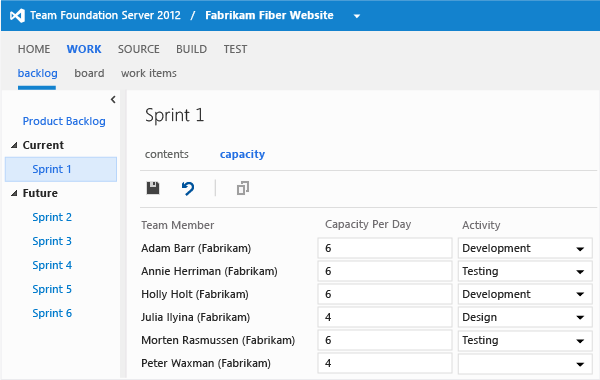The image size is (600, 380).
Task: Click the Team Member column header
Action: pos(178,225)
